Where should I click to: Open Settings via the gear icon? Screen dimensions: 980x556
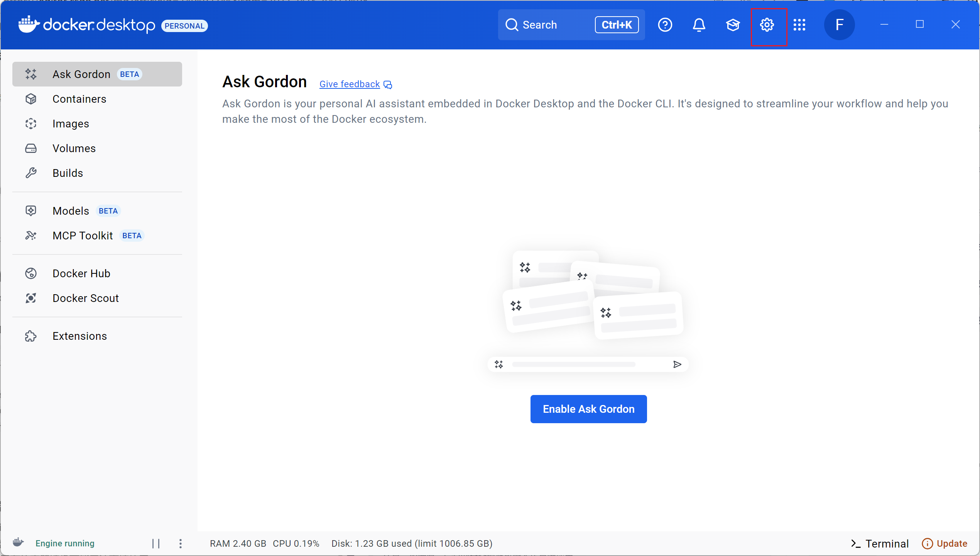point(767,25)
